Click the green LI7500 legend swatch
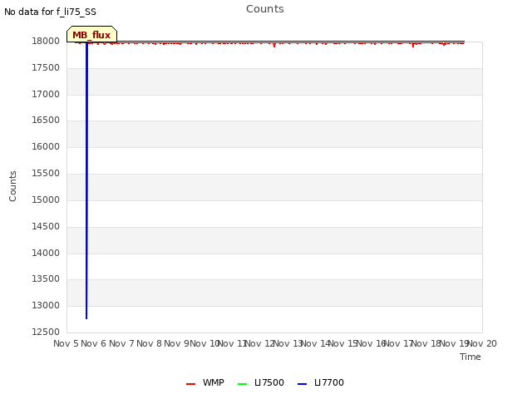The width and height of the screenshot is (532, 399). point(242,384)
